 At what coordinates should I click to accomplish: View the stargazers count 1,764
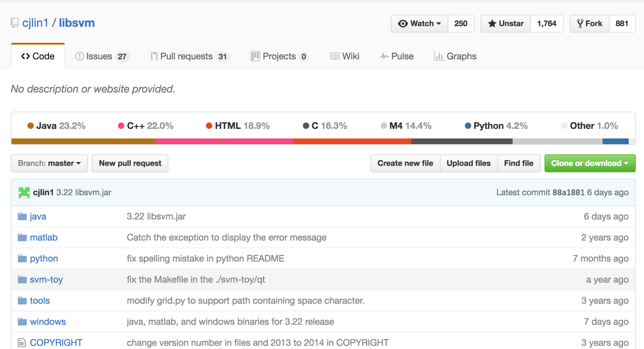(546, 24)
